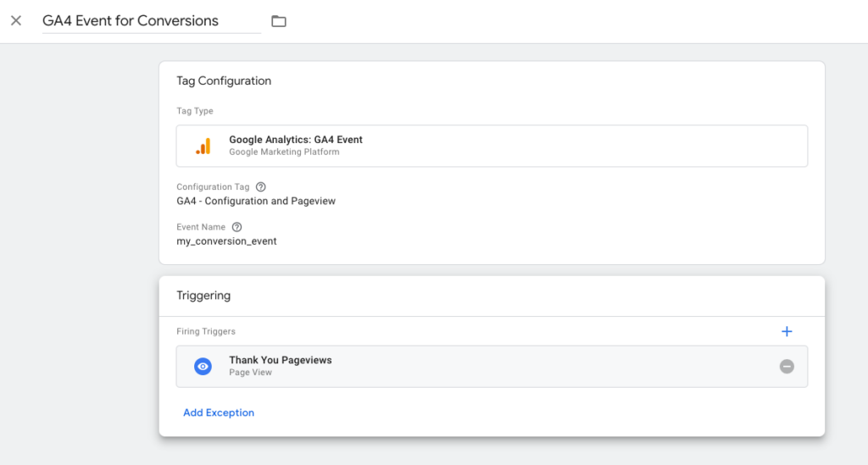This screenshot has width=868, height=465.
Task: Open the 'Thank You Pageviews' trigger
Action: pos(280,360)
